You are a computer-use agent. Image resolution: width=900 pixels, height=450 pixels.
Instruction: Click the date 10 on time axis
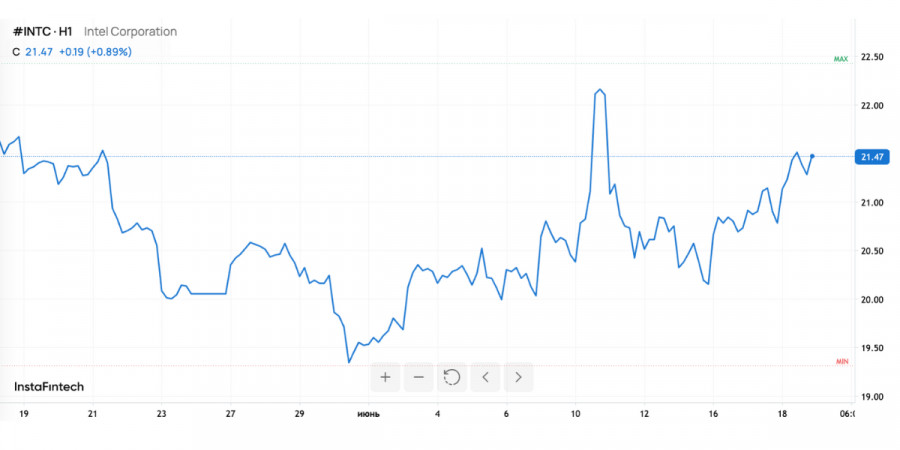575,413
